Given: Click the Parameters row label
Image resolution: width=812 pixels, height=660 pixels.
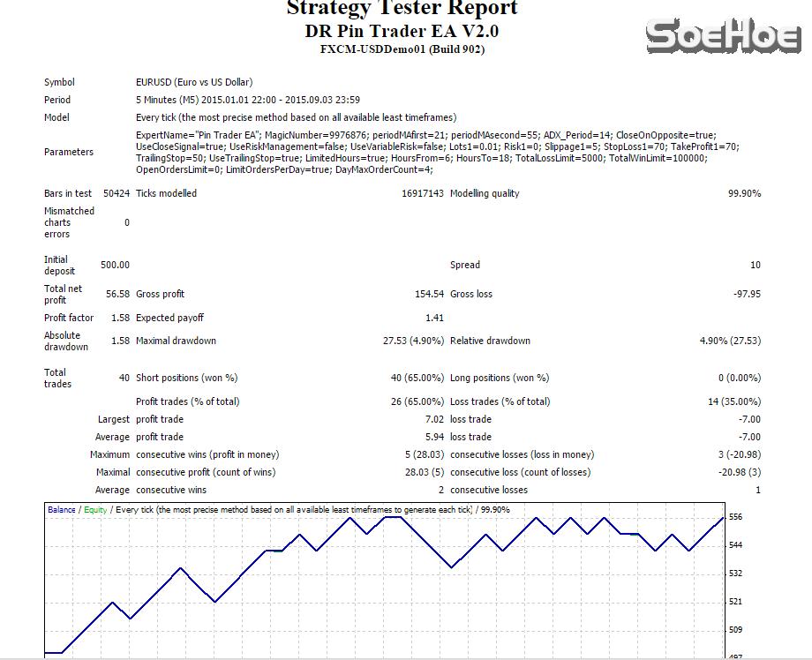Looking at the screenshot, I should coord(68,152).
